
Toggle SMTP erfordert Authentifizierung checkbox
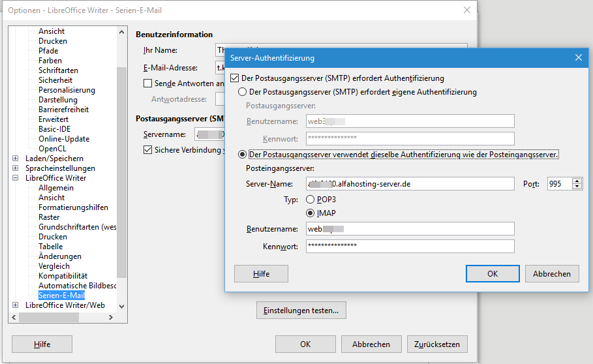click(234, 78)
